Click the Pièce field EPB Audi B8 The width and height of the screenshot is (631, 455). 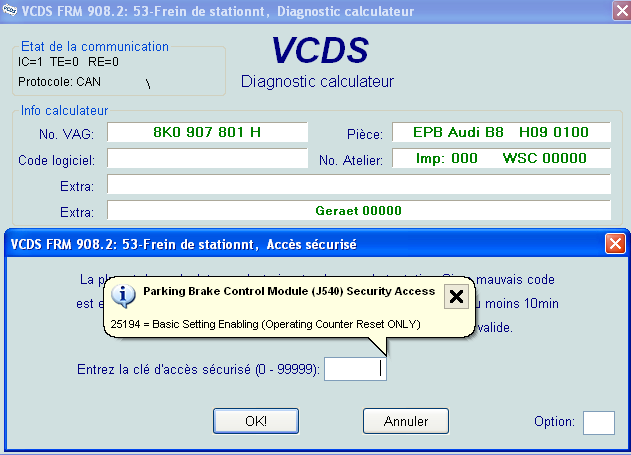500,133
